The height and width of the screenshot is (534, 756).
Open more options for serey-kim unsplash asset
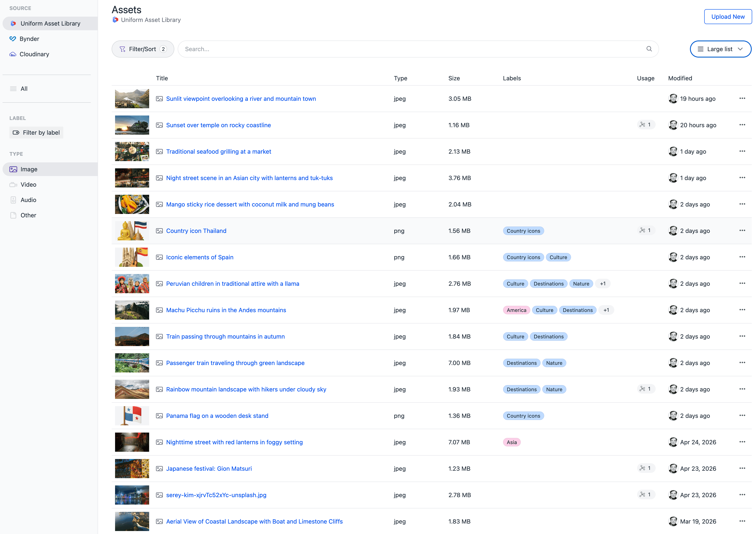742,495
